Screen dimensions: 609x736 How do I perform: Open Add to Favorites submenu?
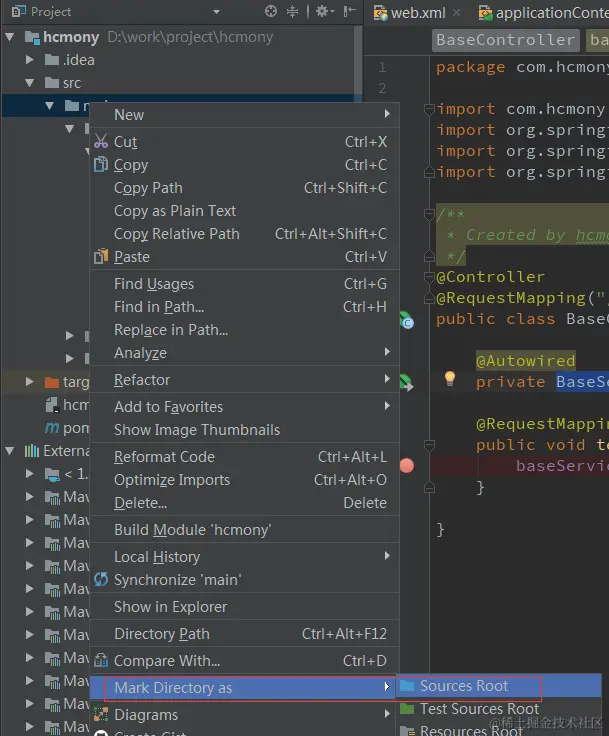click(x=245, y=406)
